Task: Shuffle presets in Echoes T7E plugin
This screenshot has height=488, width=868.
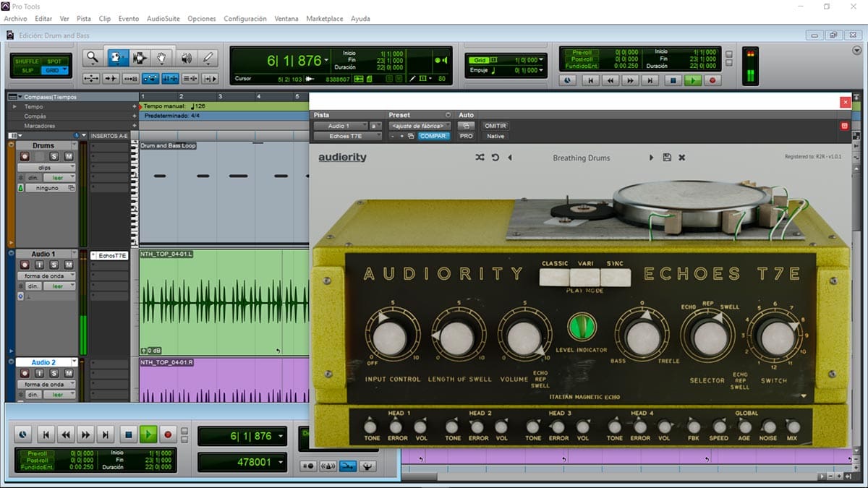Action: click(480, 158)
